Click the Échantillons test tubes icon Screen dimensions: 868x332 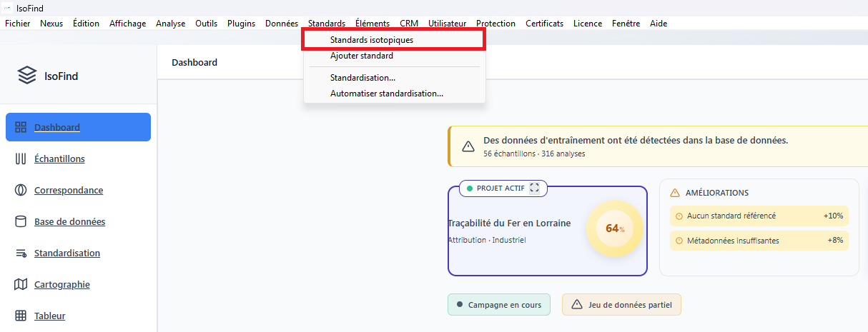(x=21, y=159)
